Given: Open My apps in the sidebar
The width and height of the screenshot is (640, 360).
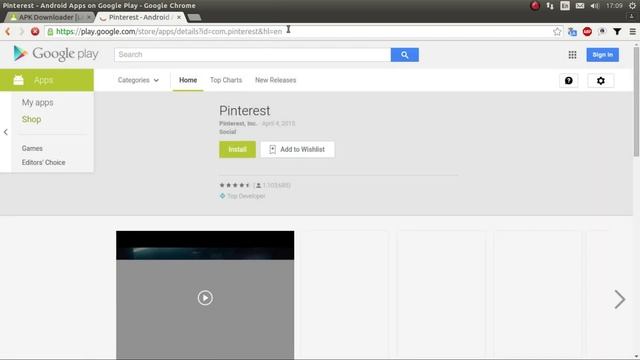Looking at the screenshot, I should pos(38,102).
